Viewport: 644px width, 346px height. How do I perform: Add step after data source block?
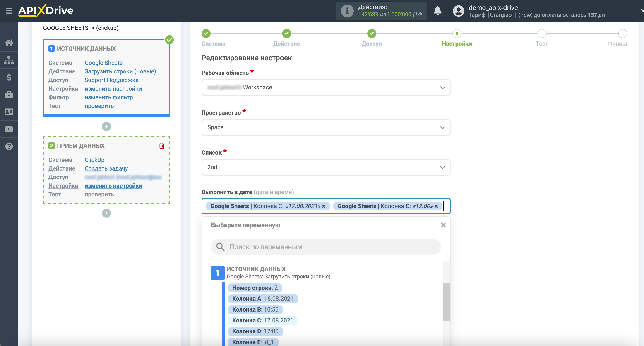click(x=106, y=127)
